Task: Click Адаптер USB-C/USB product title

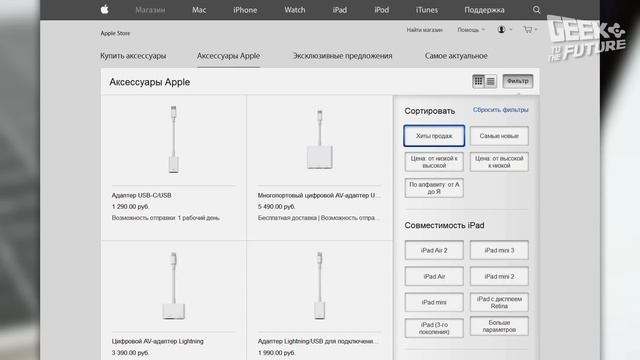Action: pos(142,196)
